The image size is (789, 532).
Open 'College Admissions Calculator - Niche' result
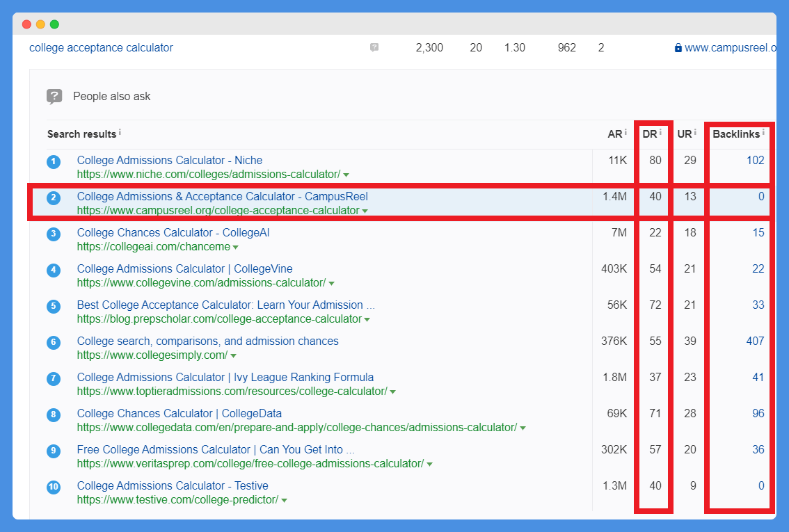point(170,161)
